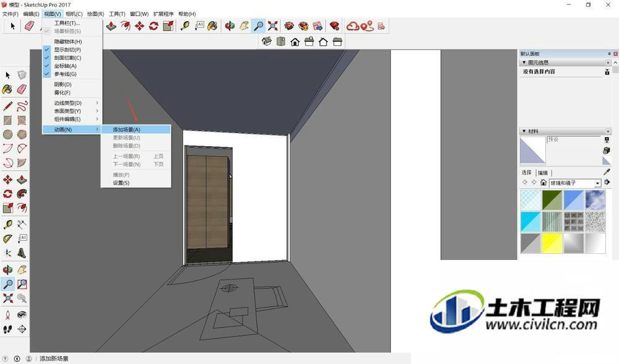
Task: Click Zoom Extents in the top toolbar
Action: coord(272,26)
